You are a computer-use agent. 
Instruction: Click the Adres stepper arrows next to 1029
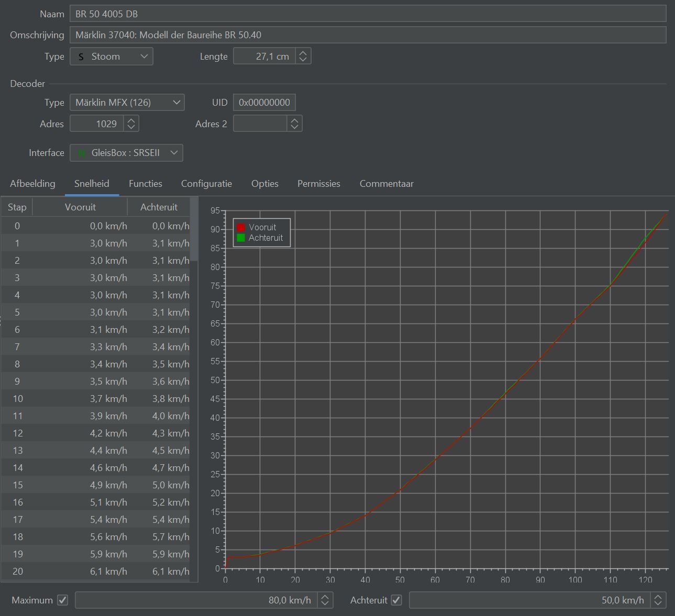point(131,124)
